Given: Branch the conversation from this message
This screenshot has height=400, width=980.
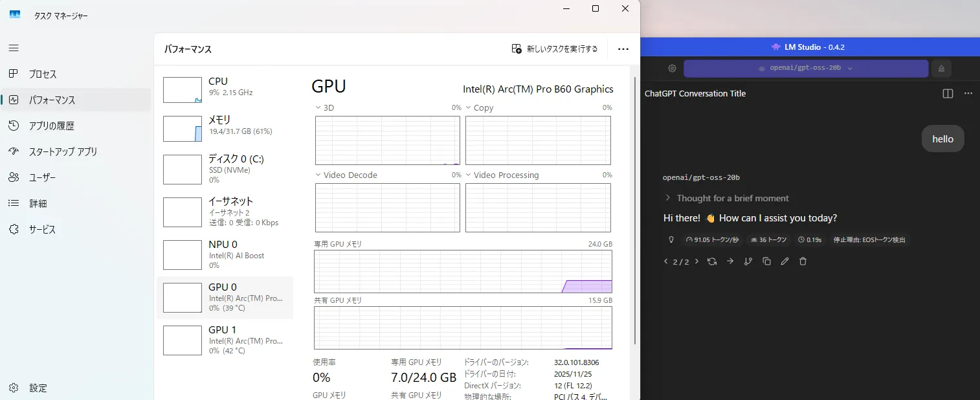Looking at the screenshot, I should pyautogui.click(x=748, y=261).
